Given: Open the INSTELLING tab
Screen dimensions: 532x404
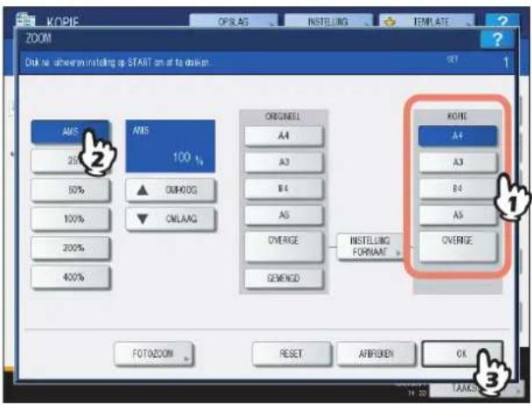Looking at the screenshot, I should coord(328,21).
